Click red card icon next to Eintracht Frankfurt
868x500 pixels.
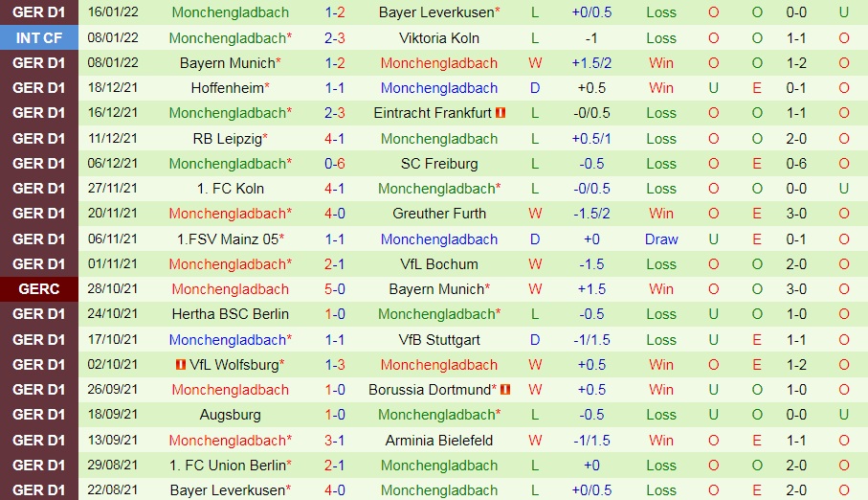click(501, 113)
